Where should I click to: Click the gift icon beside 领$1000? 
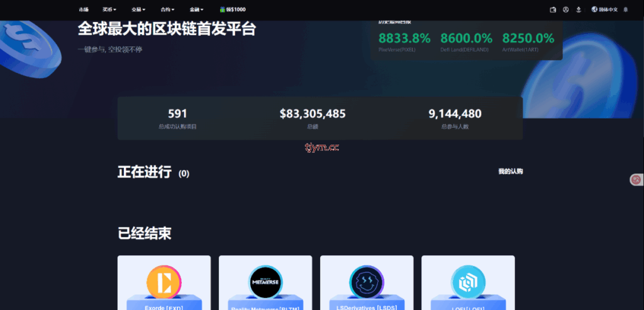click(x=223, y=10)
